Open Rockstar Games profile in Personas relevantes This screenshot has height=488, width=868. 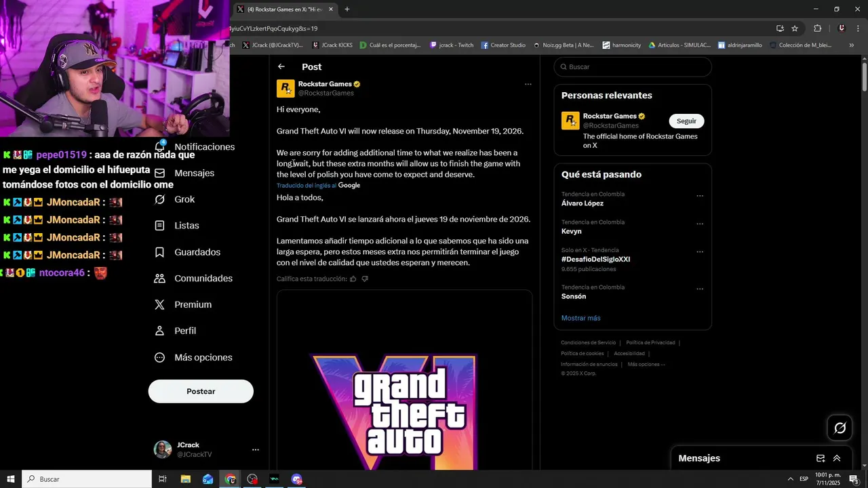(610, 116)
